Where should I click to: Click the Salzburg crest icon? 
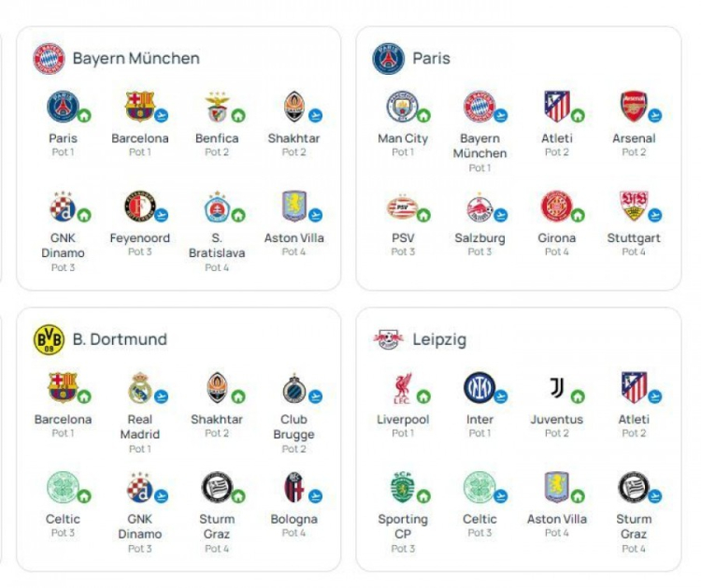(479, 207)
